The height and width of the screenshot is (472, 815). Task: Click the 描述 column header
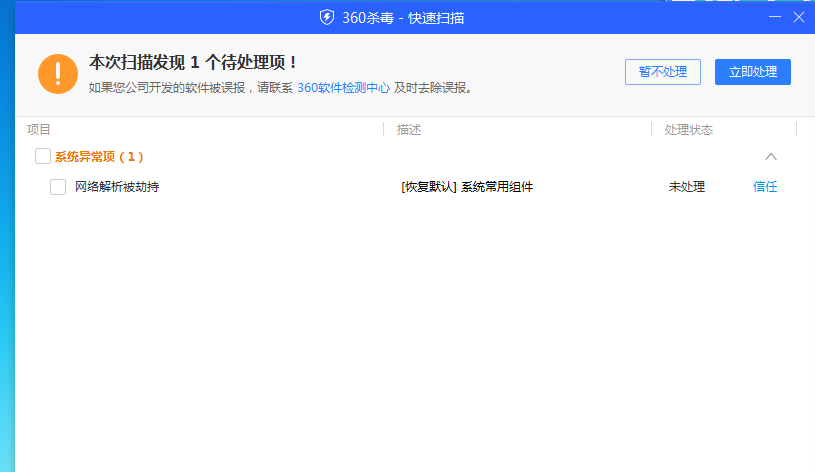point(409,130)
